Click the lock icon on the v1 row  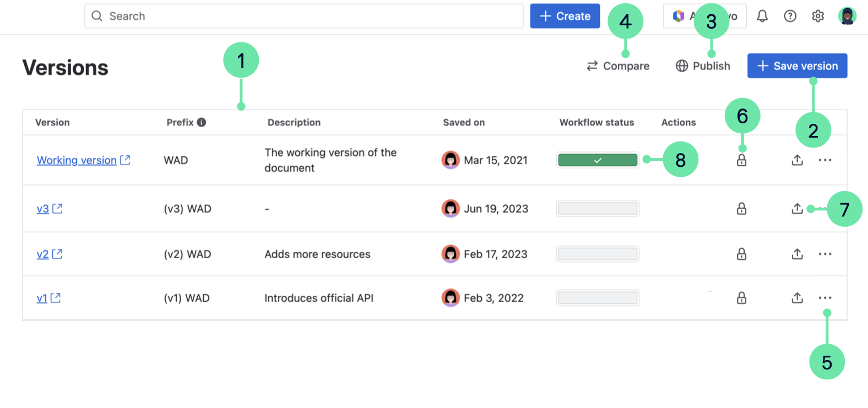click(x=742, y=298)
